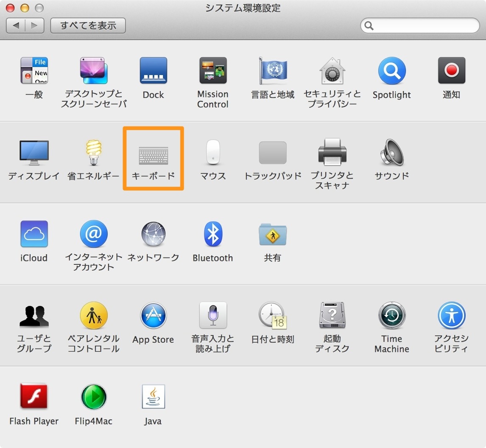Open 共有 (Sharing) folder icon
This screenshot has height=448, width=486.
(x=273, y=234)
